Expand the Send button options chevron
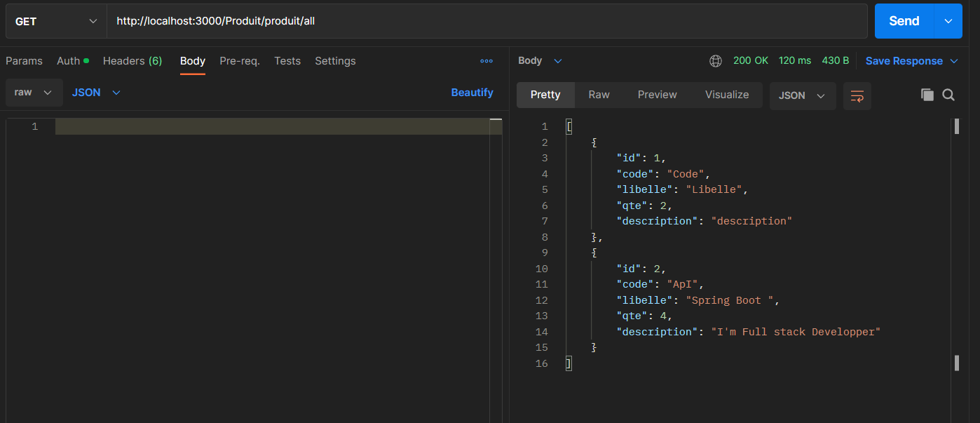Image resolution: width=980 pixels, height=423 pixels. pos(948,21)
